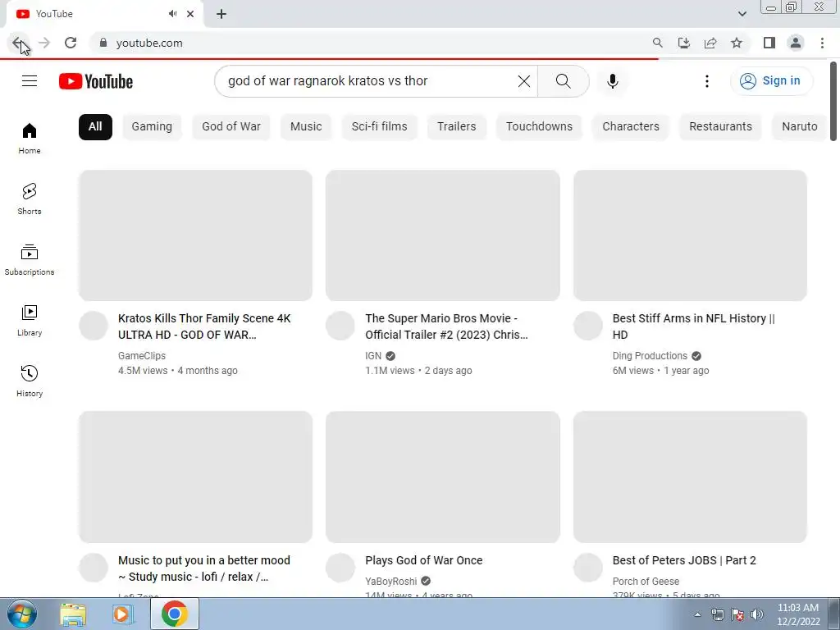Visit the Porch of Geese channel
The image size is (840, 630).
pos(646,582)
